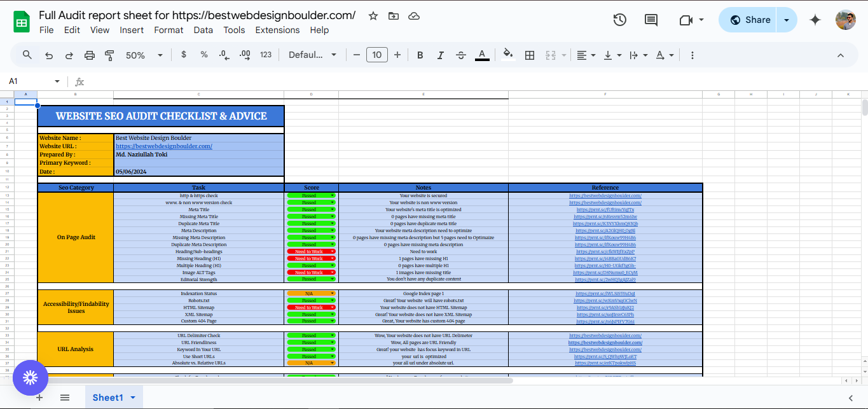
Task: Open comment history icon
Action: (x=651, y=20)
